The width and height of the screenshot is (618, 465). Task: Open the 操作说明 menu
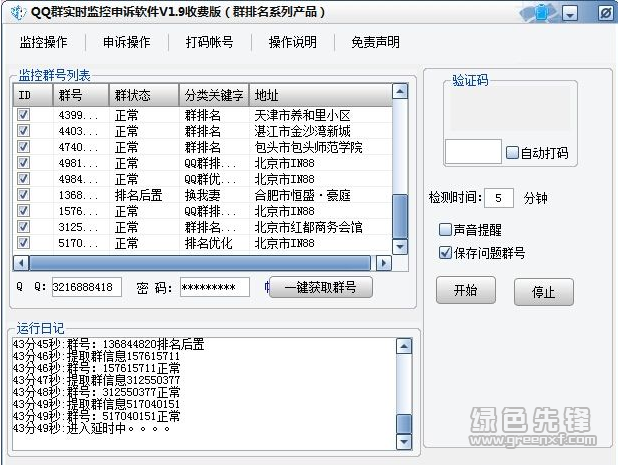[292, 42]
